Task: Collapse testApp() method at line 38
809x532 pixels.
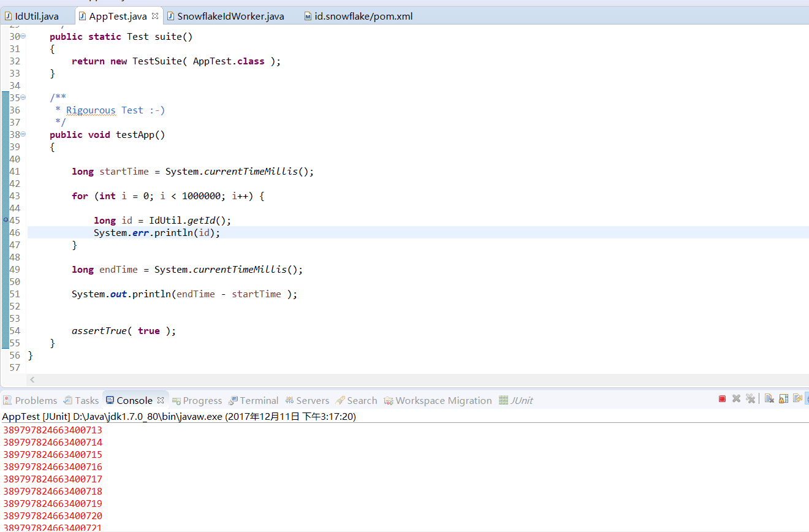Action: click(x=23, y=134)
